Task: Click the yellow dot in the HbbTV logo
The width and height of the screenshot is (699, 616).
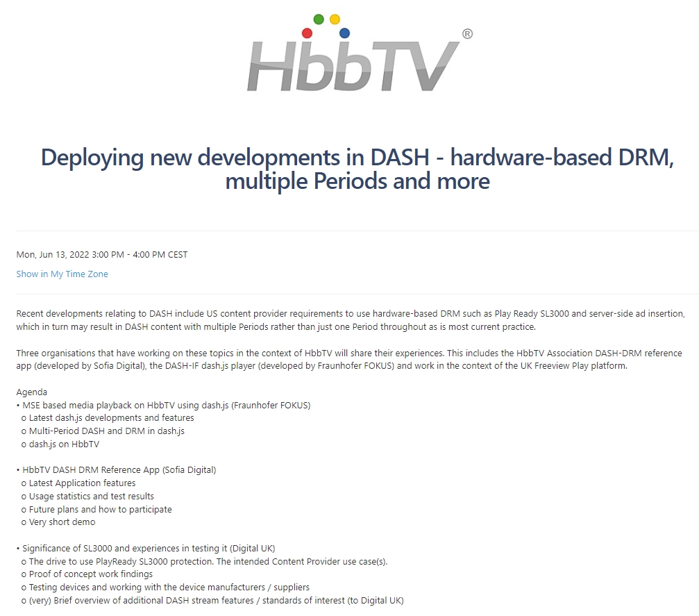Action: click(335, 18)
